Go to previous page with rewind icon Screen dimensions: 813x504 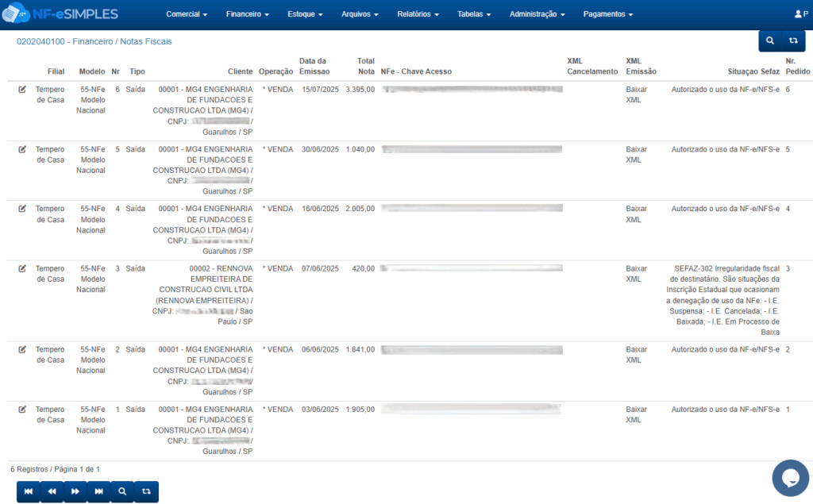(x=52, y=491)
